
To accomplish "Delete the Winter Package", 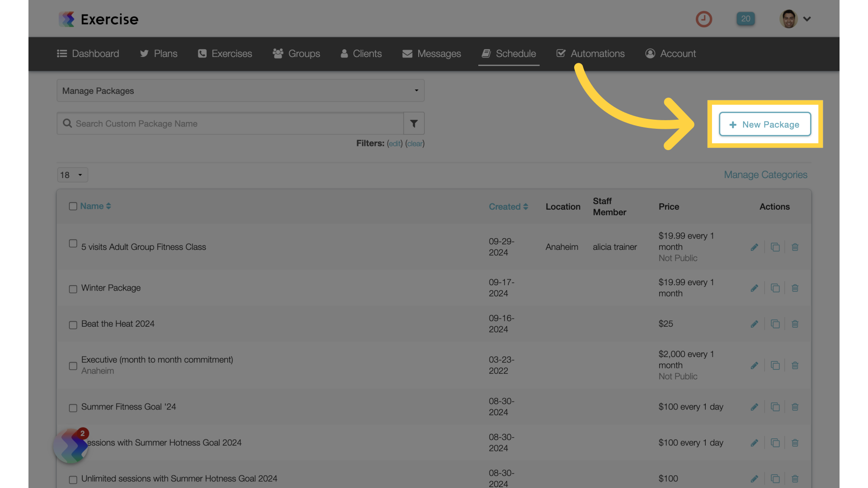I will point(795,288).
